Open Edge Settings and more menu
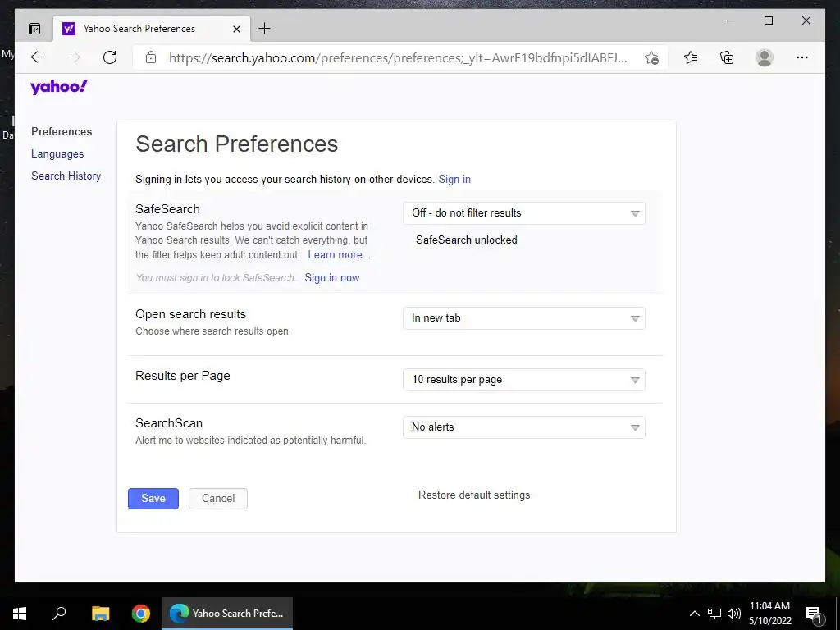The height and width of the screenshot is (630, 840). [802, 57]
